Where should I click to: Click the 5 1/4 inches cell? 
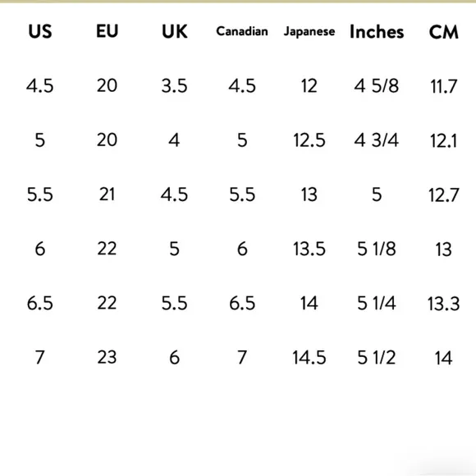click(x=377, y=304)
